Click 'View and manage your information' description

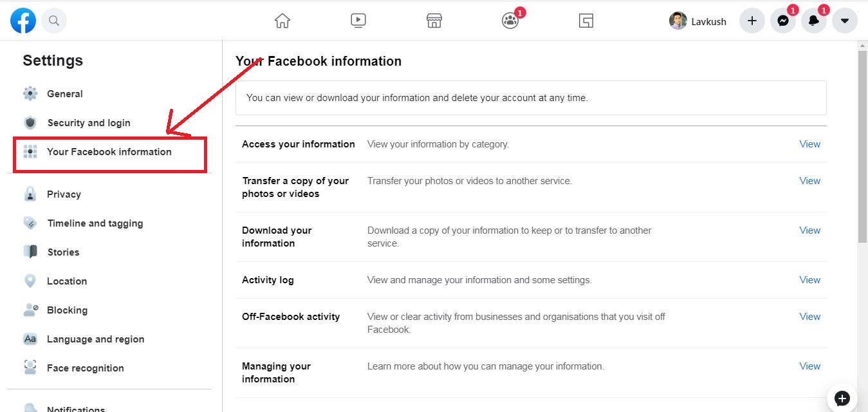tap(479, 280)
